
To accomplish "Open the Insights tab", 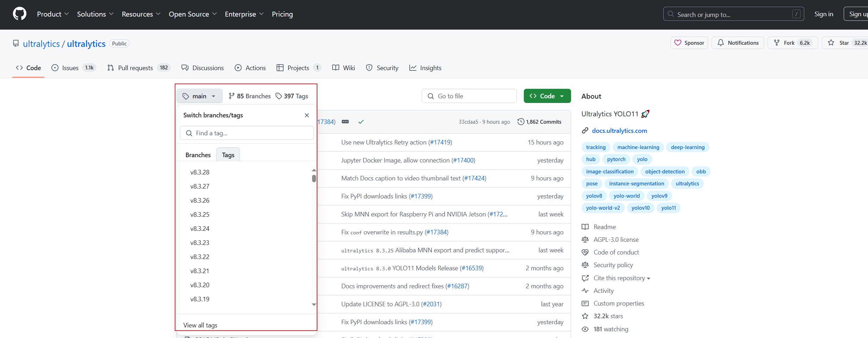I will (x=425, y=68).
